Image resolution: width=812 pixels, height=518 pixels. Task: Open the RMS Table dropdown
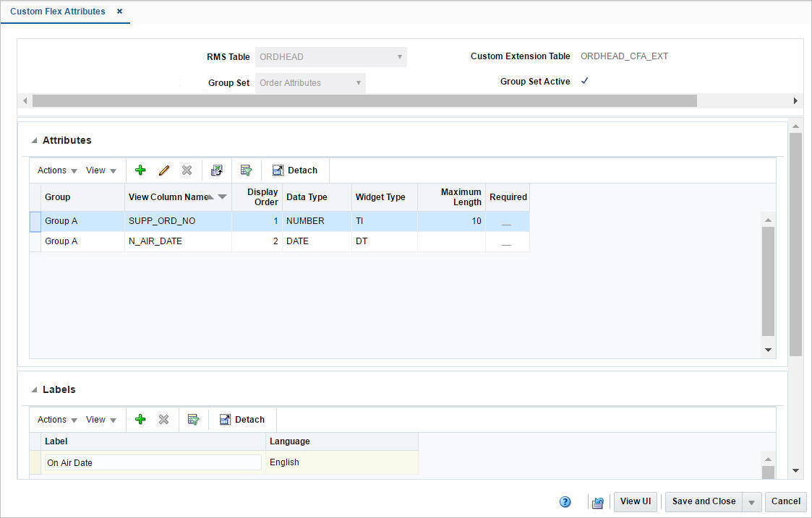tap(400, 56)
